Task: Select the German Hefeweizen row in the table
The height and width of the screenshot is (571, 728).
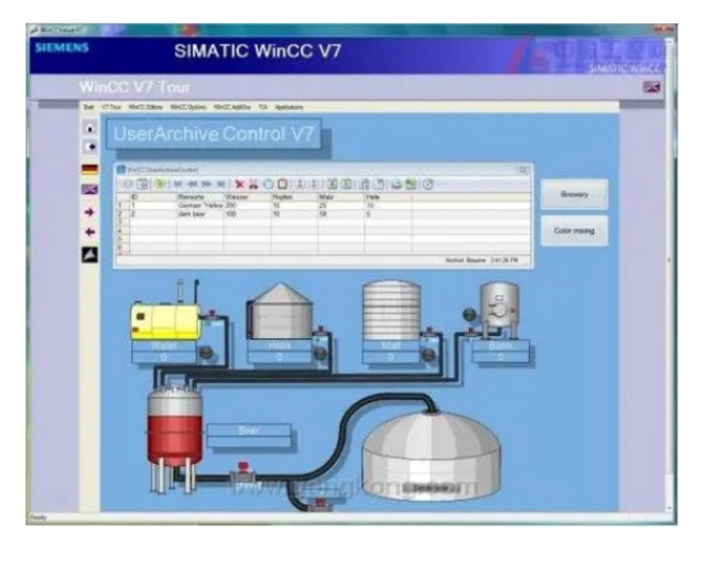Action: tap(323, 205)
